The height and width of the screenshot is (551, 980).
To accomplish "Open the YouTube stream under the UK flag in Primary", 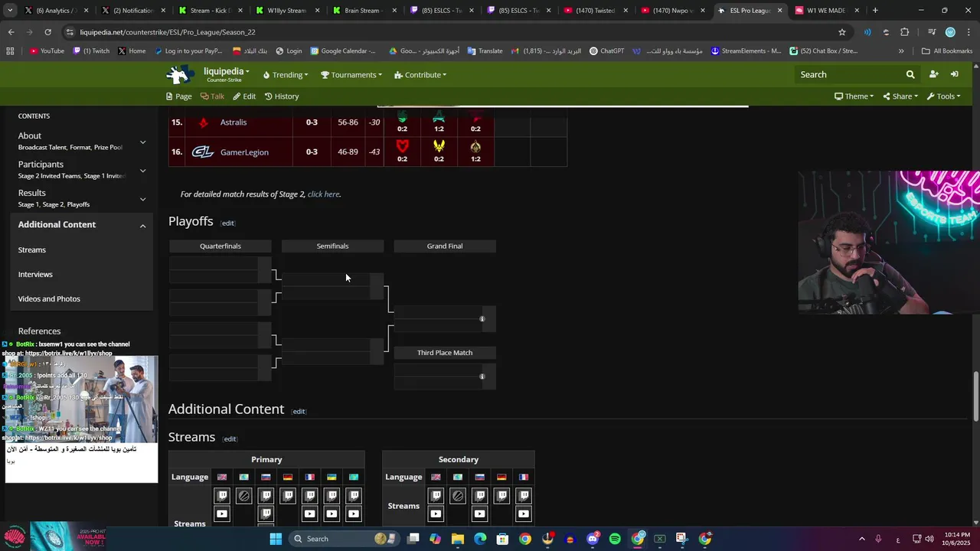I will click(x=222, y=514).
